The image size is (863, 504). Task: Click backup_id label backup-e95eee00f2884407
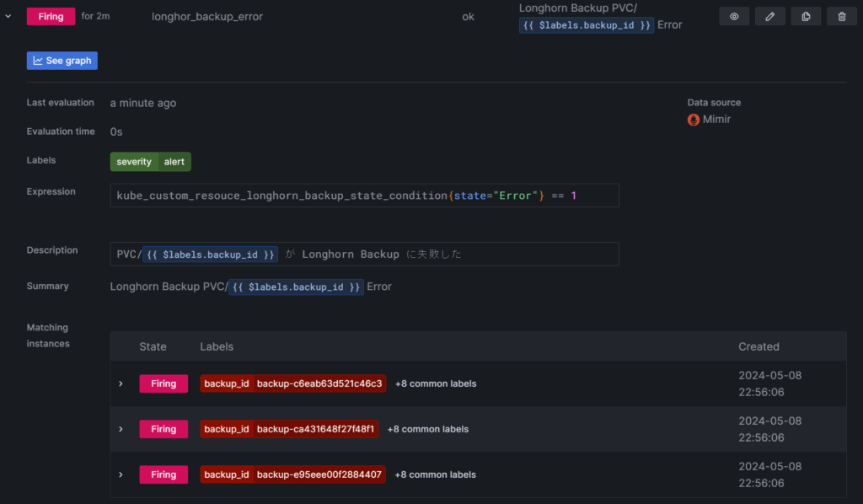coord(292,475)
